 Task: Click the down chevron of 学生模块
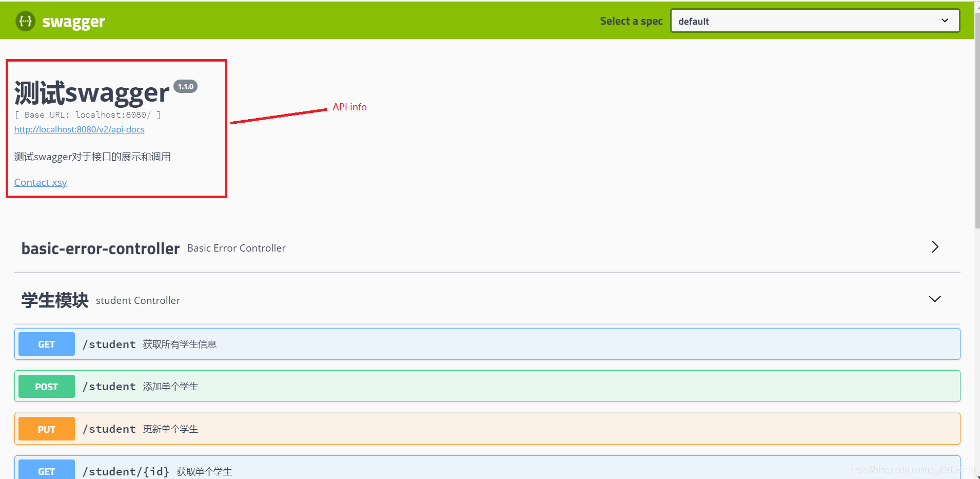point(935,299)
